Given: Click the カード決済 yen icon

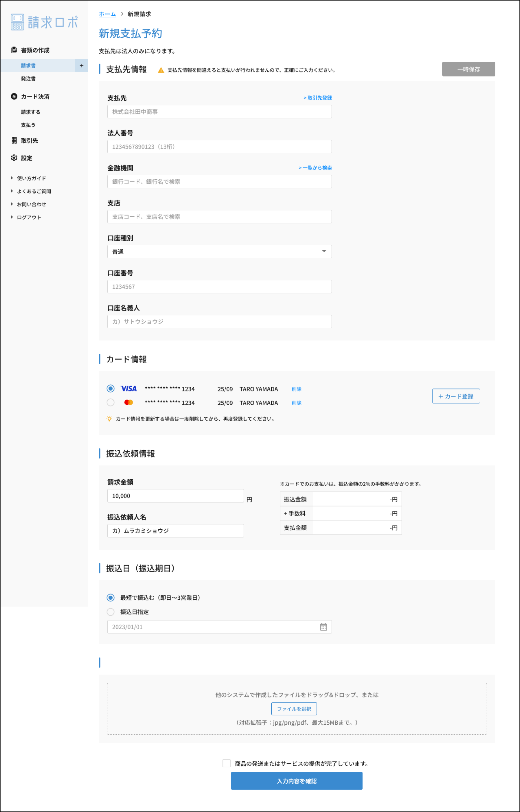Looking at the screenshot, I should coord(14,97).
